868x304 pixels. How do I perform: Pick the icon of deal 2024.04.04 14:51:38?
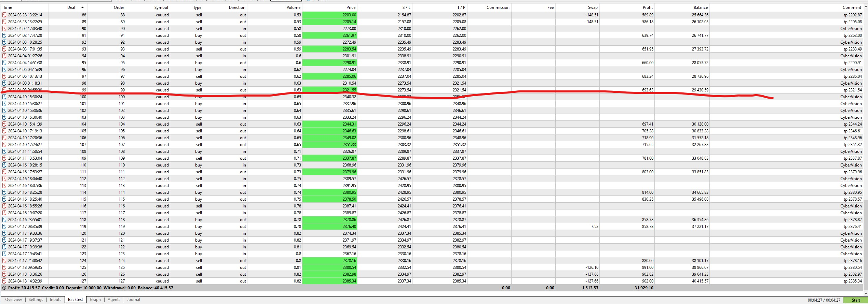(4, 63)
